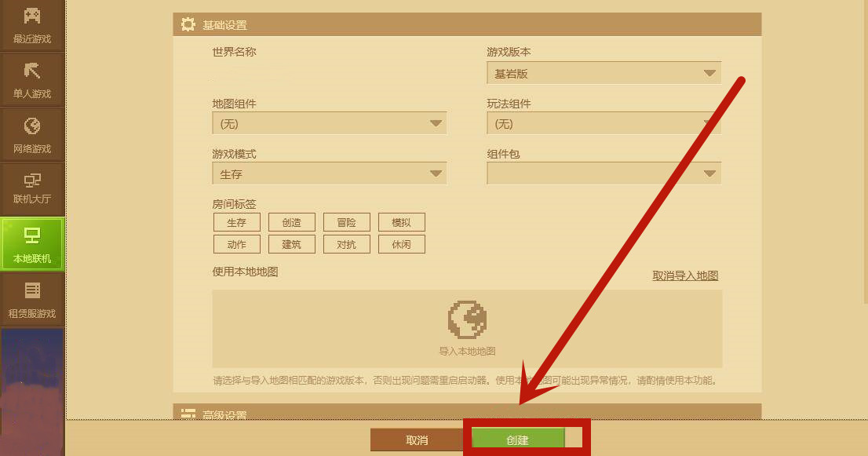The height and width of the screenshot is (456, 868).
Task: Open the 游戏模式 生存 dropdown
Action: click(x=330, y=173)
